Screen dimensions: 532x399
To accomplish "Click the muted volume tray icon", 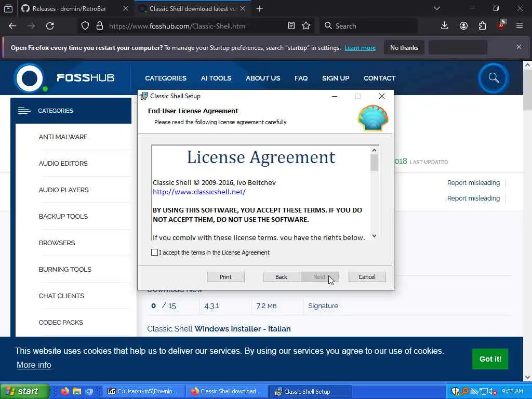I will click(493, 392).
